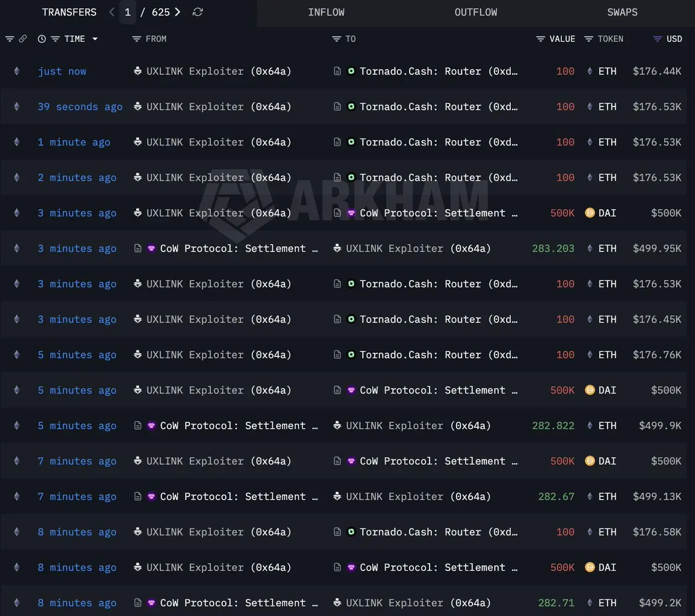Image resolution: width=695 pixels, height=616 pixels.
Task: Click the Ethereum chain icon in 'just now' row
Action: (x=16, y=71)
